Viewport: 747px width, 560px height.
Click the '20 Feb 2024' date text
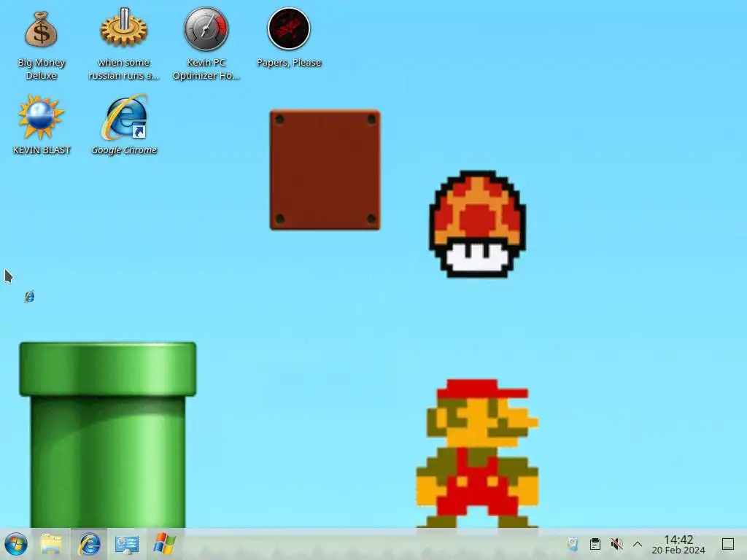point(678,551)
